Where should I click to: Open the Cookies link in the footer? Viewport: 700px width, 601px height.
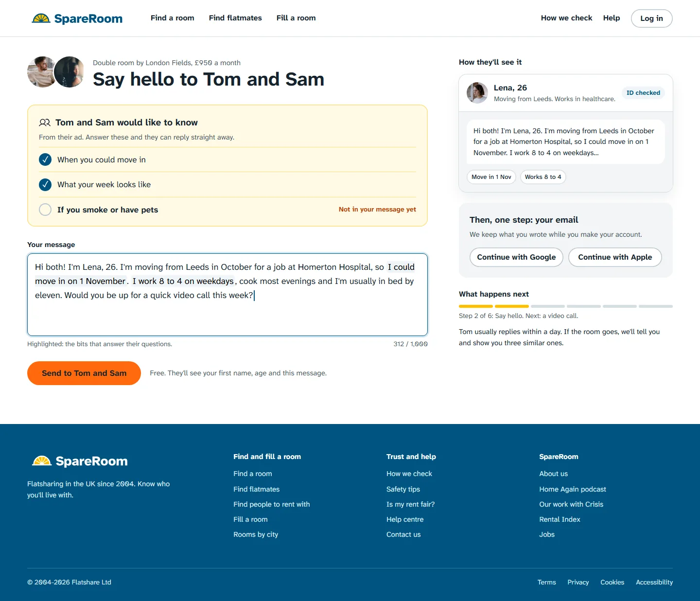[612, 582]
